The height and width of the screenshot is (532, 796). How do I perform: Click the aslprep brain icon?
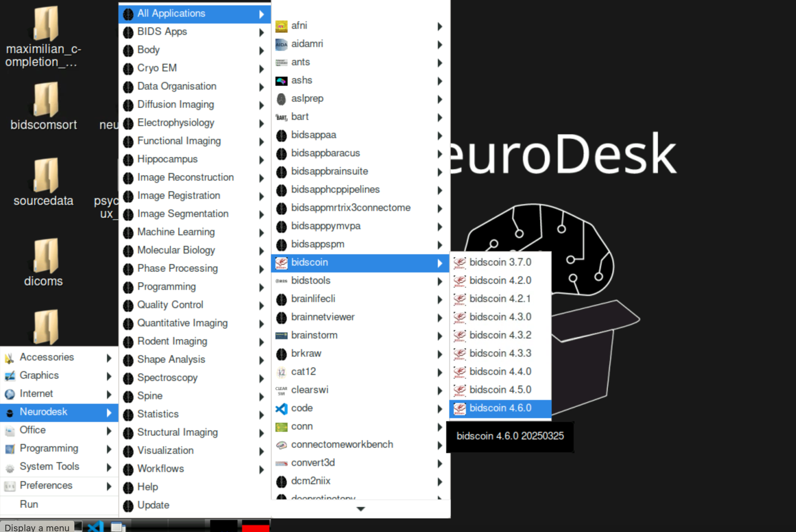point(281,99)
